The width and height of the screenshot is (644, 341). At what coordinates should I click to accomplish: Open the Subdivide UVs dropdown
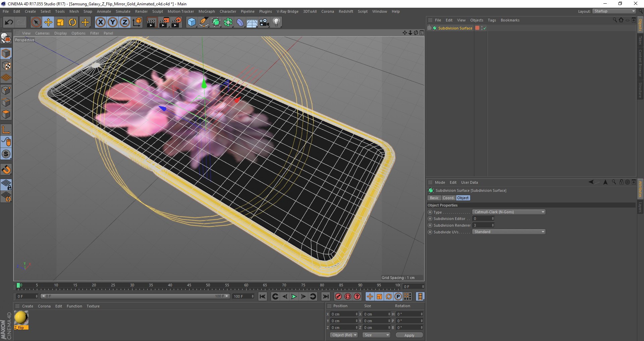click(x=509, y=232)
